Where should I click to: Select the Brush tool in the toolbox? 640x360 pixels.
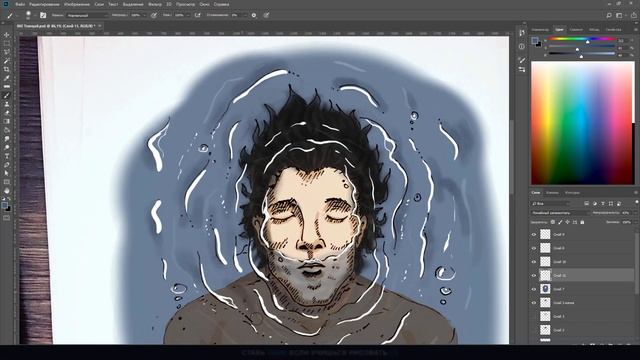[7, 95]
